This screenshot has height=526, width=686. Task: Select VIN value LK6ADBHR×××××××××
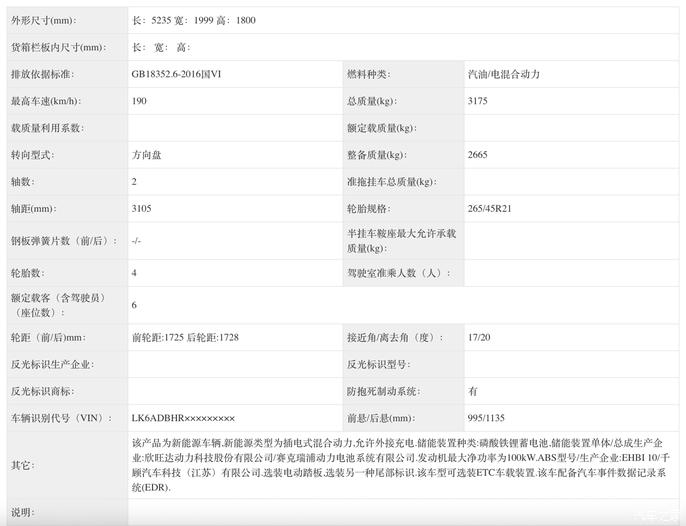pyautogui.click(x=183, y=418)
